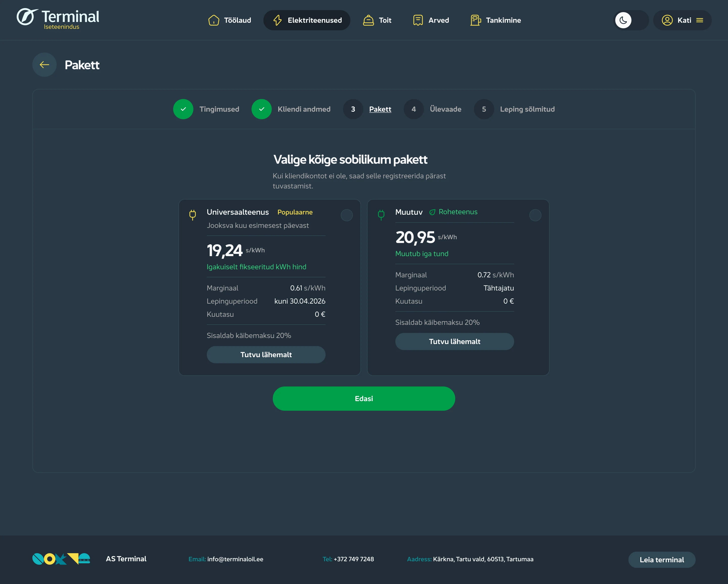Click the Leia terminal button

click(x=662, y=560)
